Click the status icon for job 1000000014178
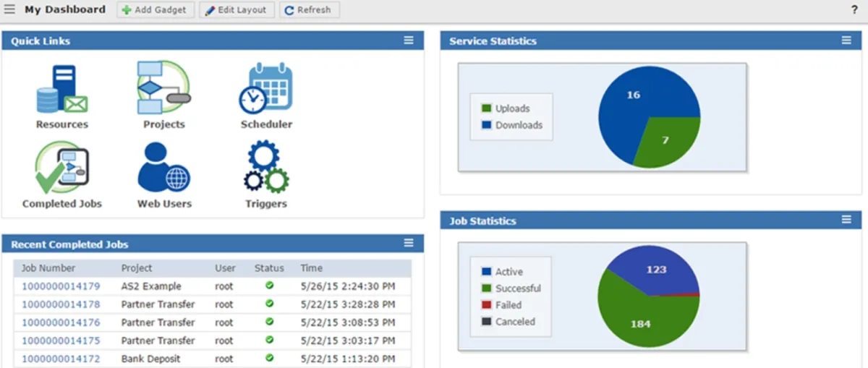This screenshot has width=868, height=368. (270, 304)
